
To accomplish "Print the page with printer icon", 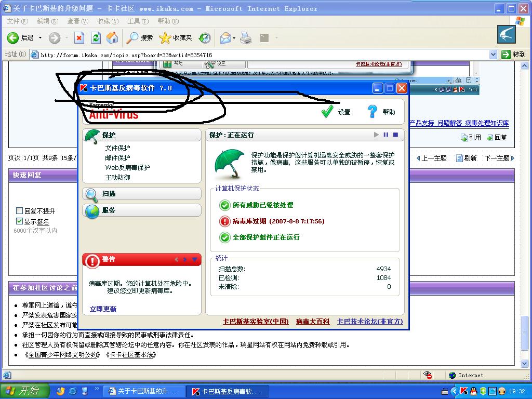I will (x=246, y=38).
